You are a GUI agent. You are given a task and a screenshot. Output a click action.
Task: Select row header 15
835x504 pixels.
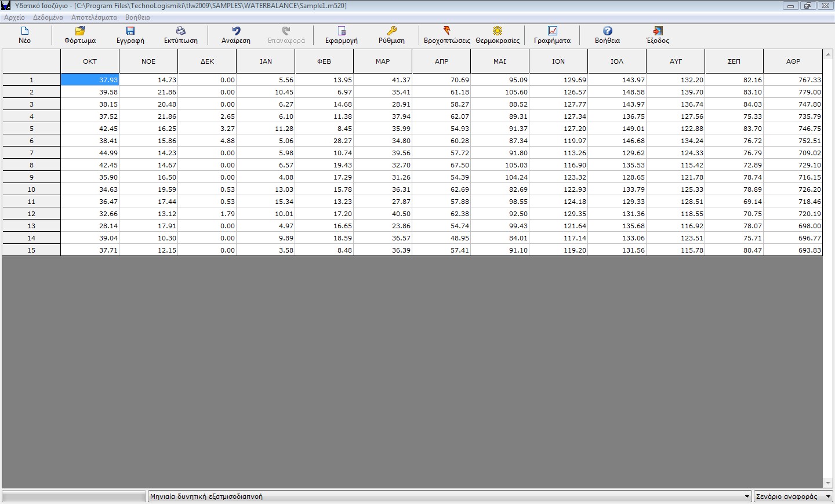coord(31,250)
